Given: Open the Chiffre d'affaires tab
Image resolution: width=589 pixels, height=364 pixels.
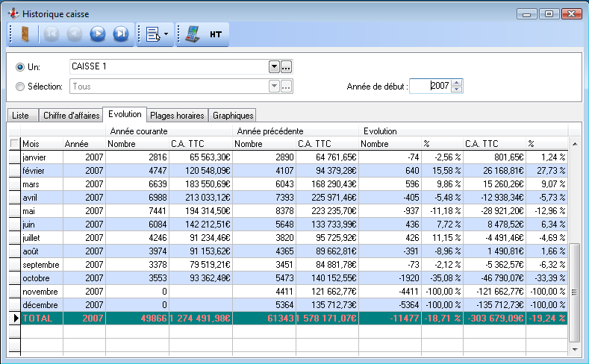Looking at the screenshot, I should coord(70,116).
